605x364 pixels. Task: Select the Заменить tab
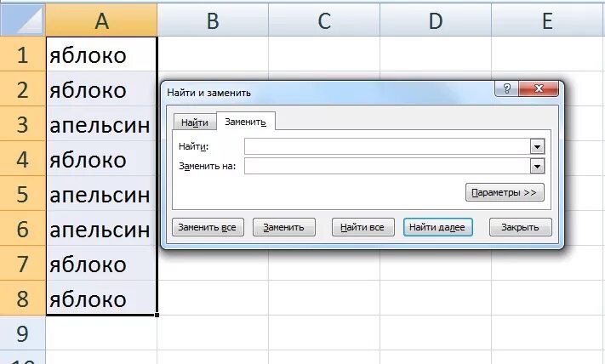pos(246,122)
